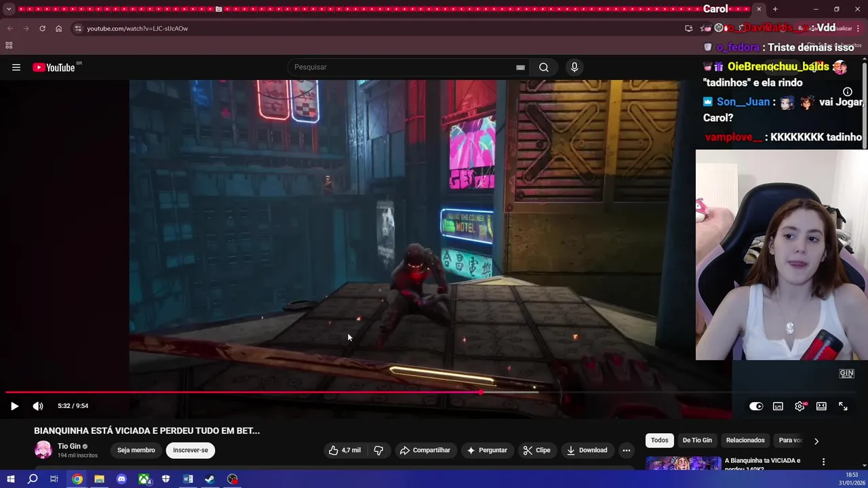This screenshot has height=488, width=868.
Task: Open the Tio Gin channel avatar
Action: pos(43,450)
